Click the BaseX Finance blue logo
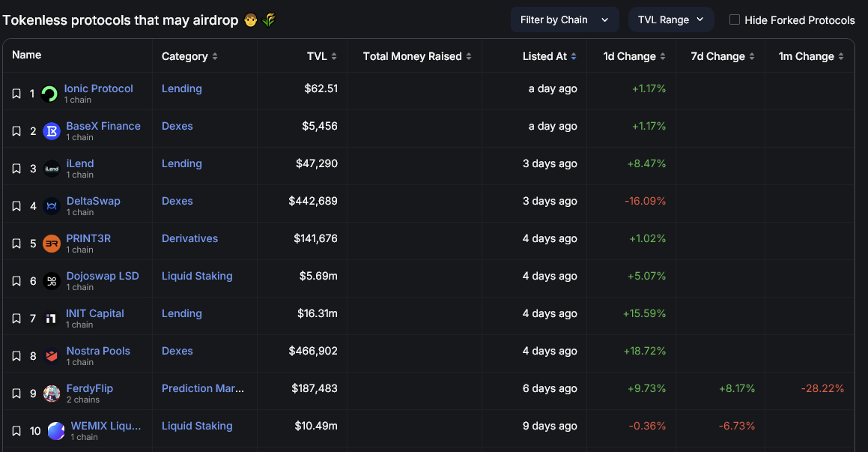868x452 pixels. (52, 131)
